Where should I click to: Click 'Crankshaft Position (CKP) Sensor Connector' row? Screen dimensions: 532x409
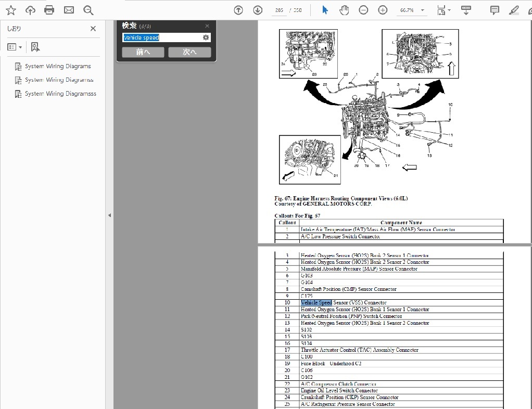click(x=389, y=397)
